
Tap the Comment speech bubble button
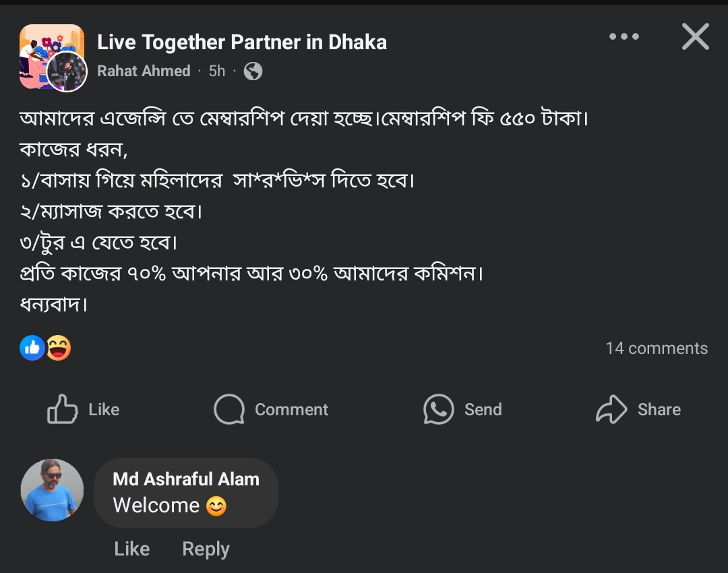(x=229, y=409)
